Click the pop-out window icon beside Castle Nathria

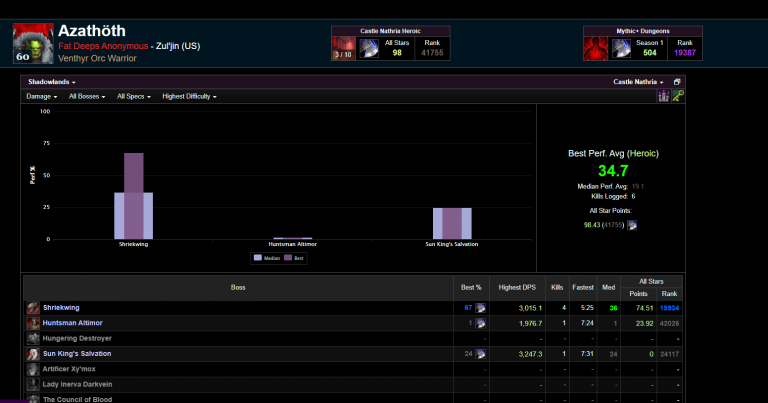pyautogui.click(x=676, y=82)
